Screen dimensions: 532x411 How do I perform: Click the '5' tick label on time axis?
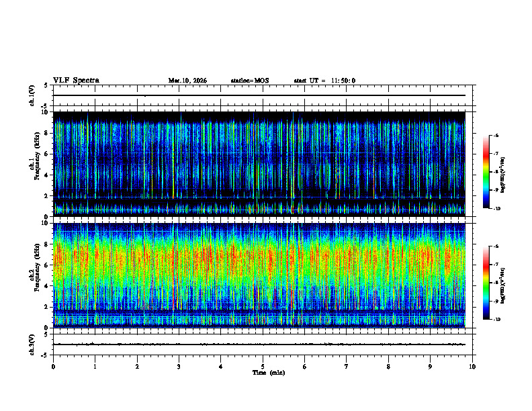click(x=263, y=367)
